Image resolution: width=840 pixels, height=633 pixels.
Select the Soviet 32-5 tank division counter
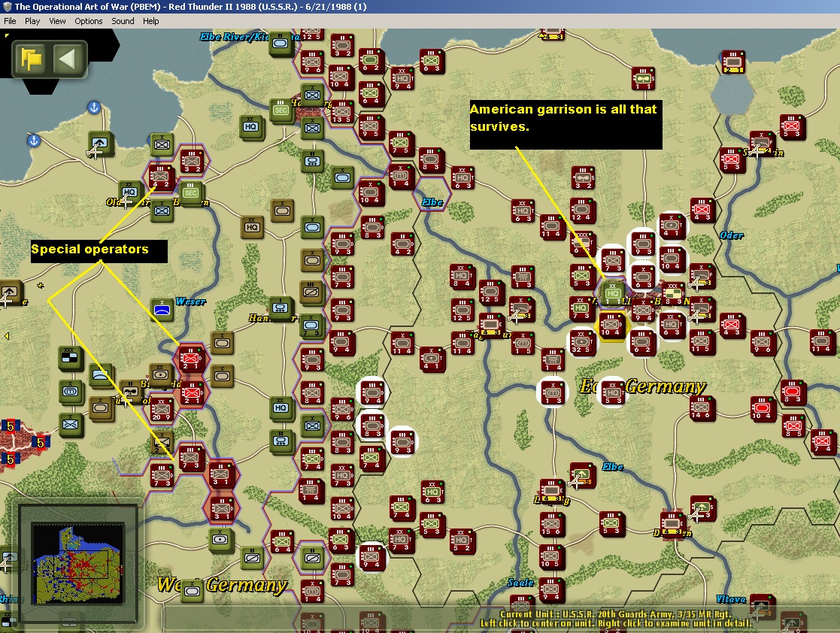pos(581,342)
